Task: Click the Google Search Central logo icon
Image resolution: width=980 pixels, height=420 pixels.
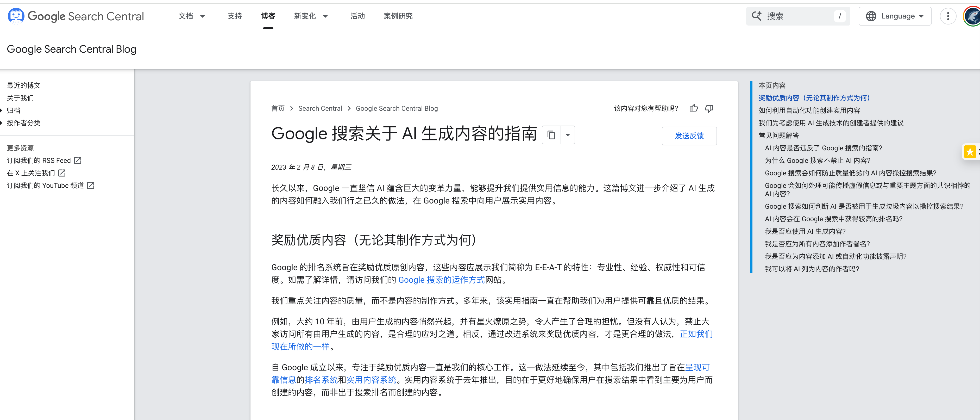Action: [x=16, y=16]
